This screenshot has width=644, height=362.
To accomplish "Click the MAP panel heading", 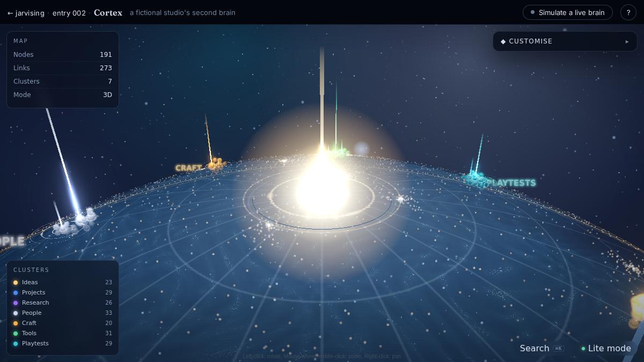I will pyautogui.click(x=20, y=41).
